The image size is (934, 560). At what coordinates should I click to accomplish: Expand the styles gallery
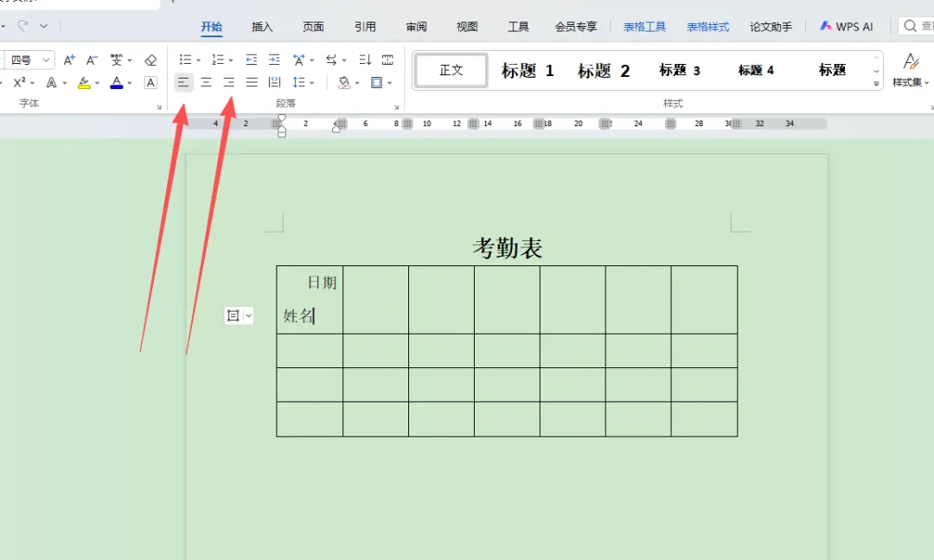click(x=876, y=83)
